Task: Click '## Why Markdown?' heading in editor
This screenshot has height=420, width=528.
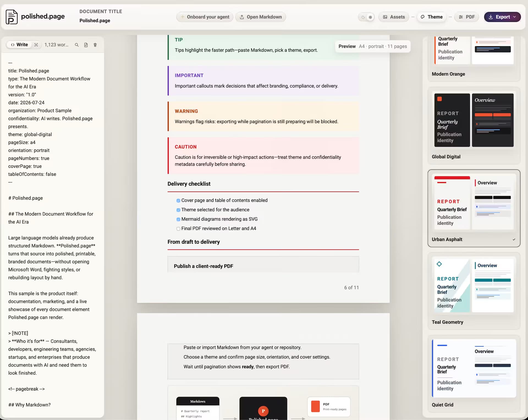Action: point(29,405)
